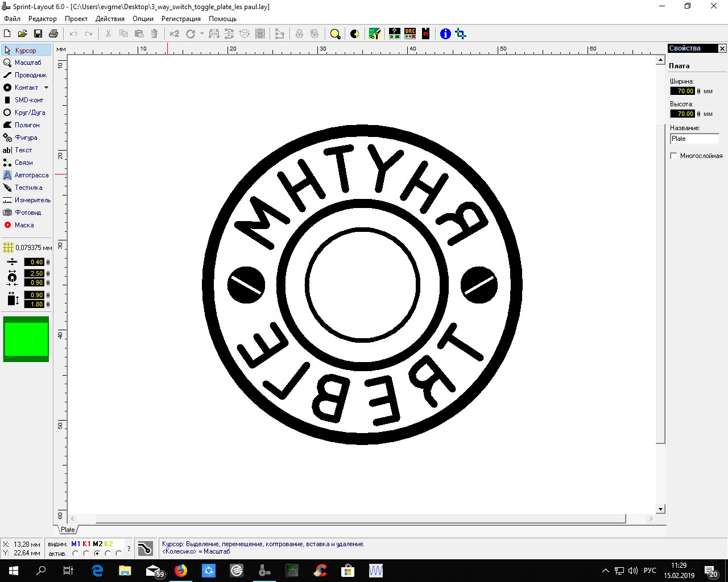Click the green board preview swatch

pos(26,339)
